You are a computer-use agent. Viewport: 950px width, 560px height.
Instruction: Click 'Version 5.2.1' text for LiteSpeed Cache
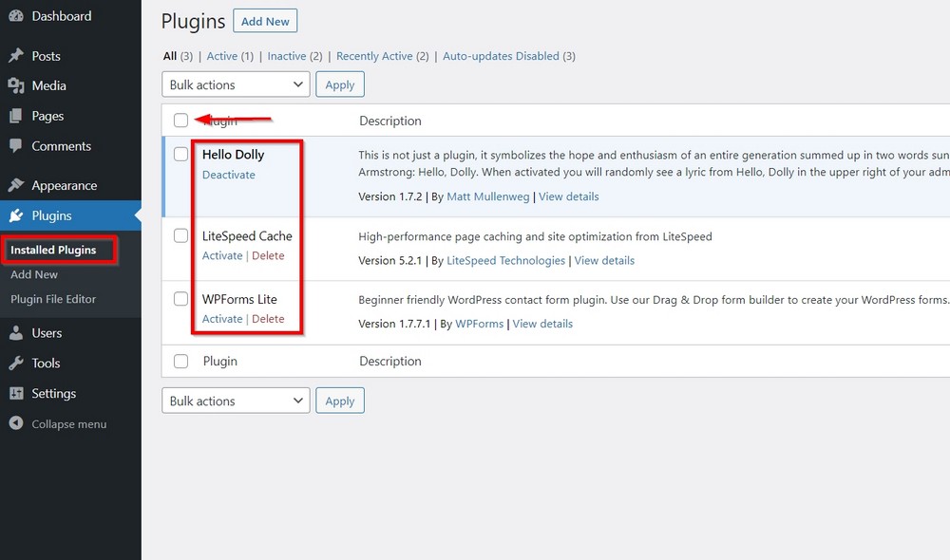(x=390, y=261)
